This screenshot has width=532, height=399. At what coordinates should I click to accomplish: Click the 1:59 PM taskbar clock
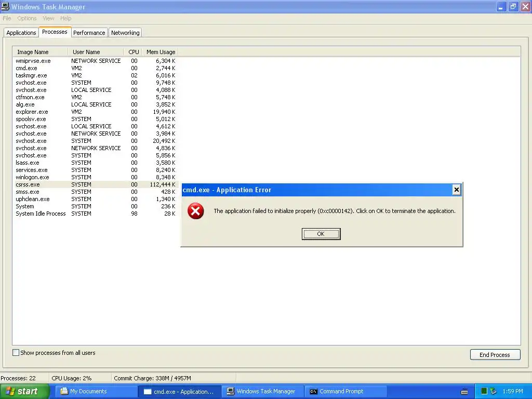pos(513,391)
